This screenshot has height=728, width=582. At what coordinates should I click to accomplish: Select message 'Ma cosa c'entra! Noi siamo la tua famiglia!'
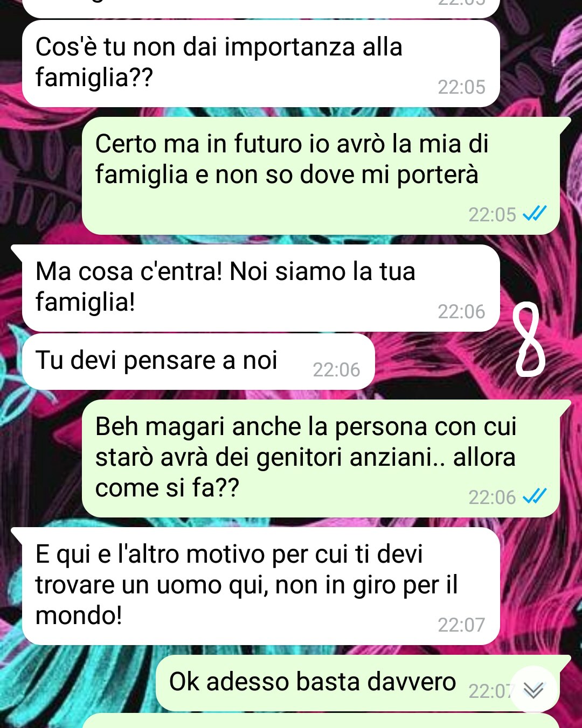point(261,288)
